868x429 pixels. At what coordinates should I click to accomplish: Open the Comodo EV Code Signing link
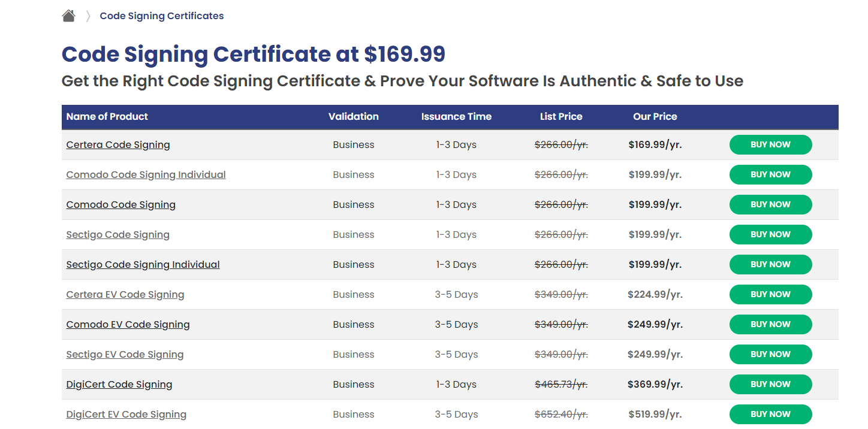(128, 324)
